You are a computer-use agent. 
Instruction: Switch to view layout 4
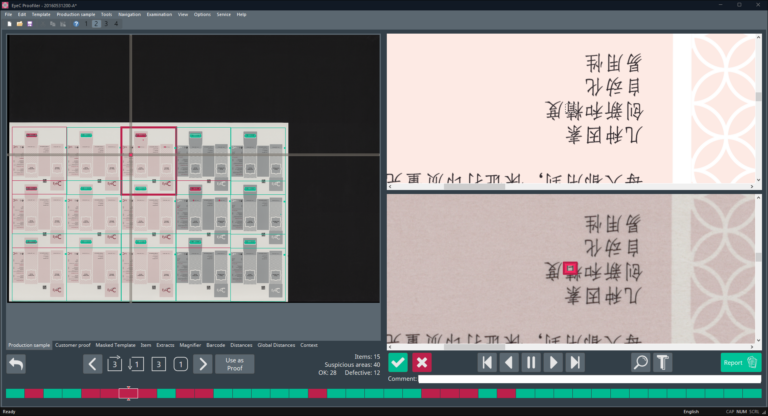click(x=116, y=24)
